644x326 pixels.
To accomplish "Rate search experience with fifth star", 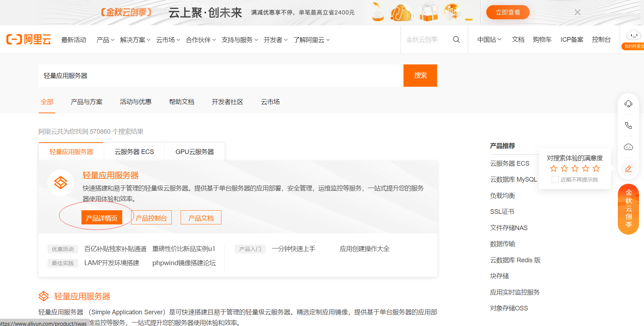I will 596,168.
